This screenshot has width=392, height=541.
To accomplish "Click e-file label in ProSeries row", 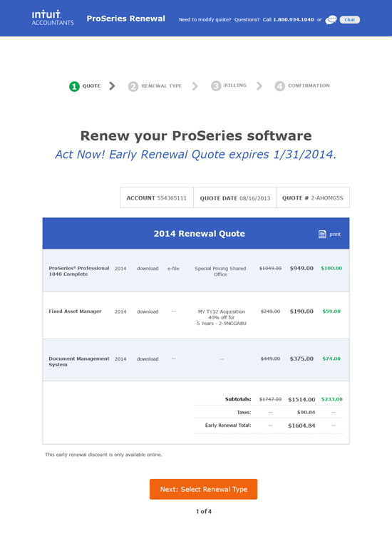I will 174,269.
